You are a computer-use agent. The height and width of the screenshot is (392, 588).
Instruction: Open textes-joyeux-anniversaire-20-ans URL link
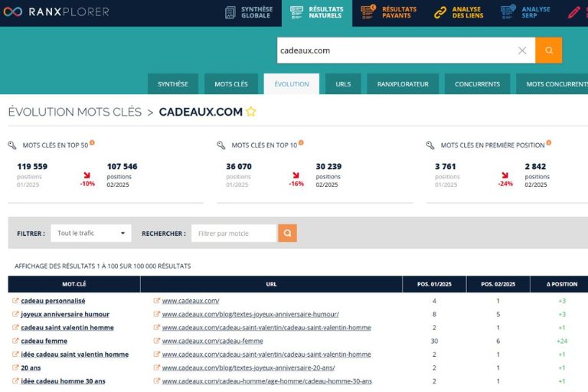tap(249, 367)
